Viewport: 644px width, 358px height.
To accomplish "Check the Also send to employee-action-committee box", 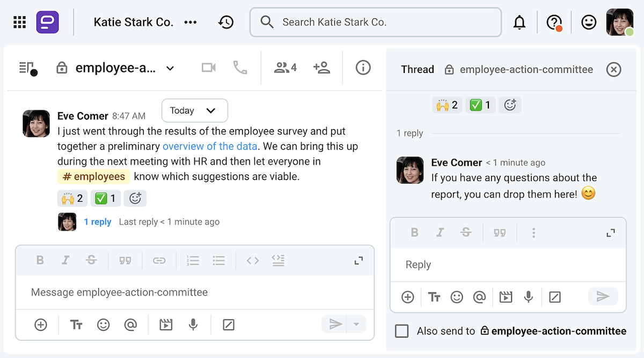I will tap(401, 331).
